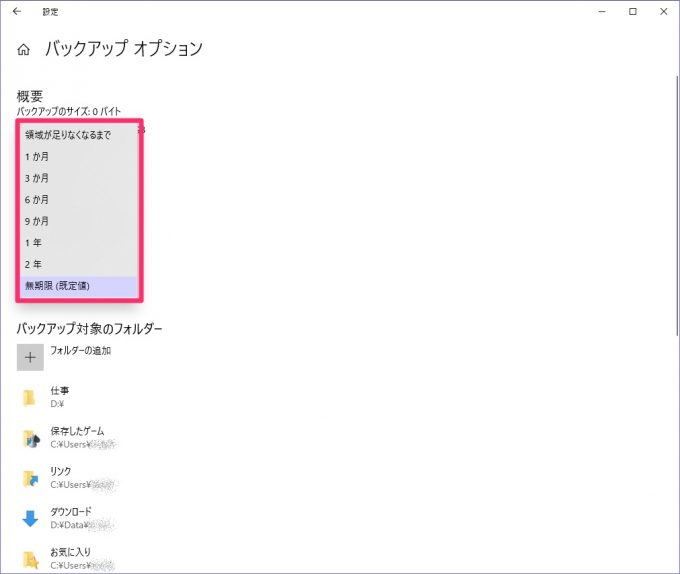
Task: Click the vertical scrollbar thumb
Action: (677, 205)
